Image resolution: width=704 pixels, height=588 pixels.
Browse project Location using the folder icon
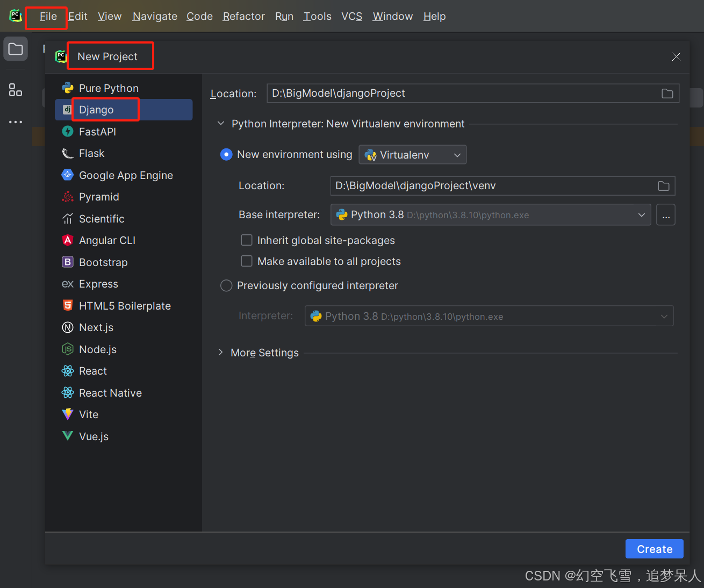(667, 93)
